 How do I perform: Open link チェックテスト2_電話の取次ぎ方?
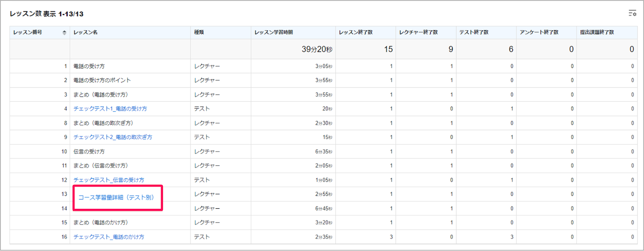pyautogui.click(x=113, y=137)
